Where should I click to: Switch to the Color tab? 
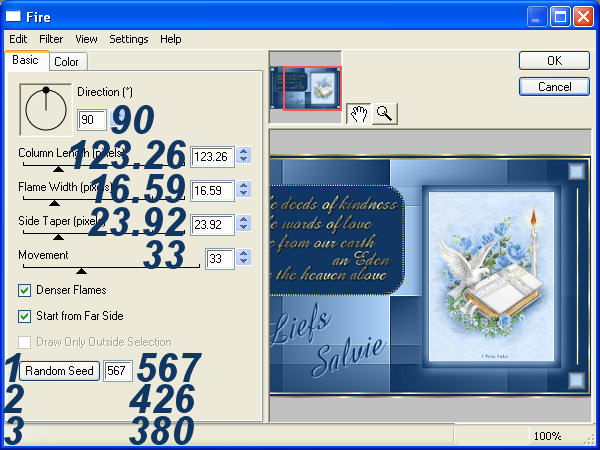click(x=68, y=62)
